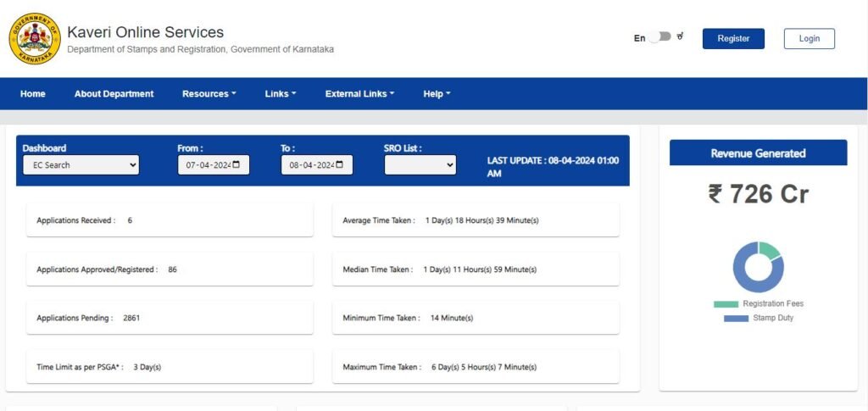Open the About Department page
This screenshot has height=411, width=868.
tap(114, 94)
